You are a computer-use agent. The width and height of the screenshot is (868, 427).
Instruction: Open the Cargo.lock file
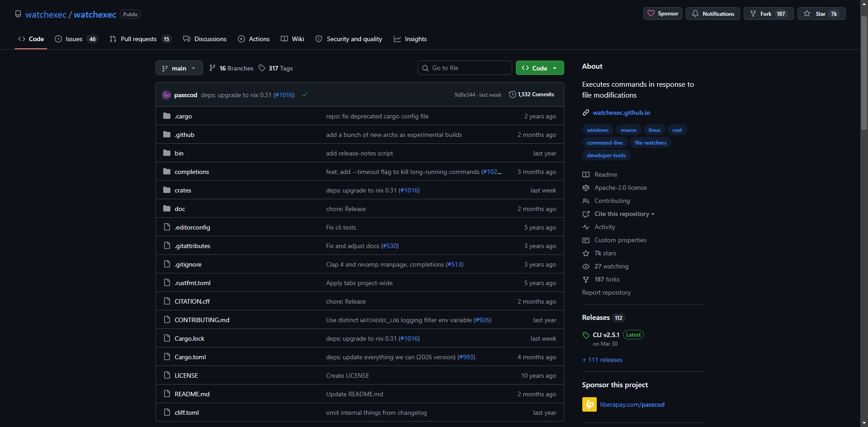pyautogui.click(x=189, y=338)
